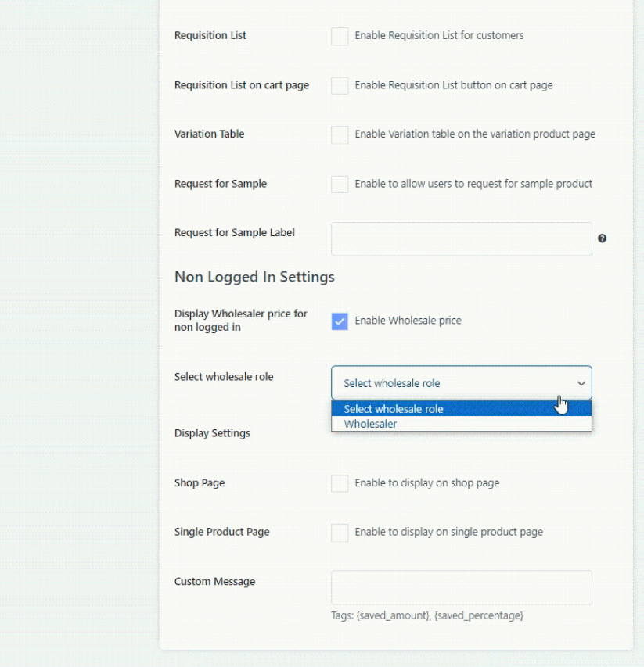Focus the Request for Sample Label text field
Image resolution: width=644 pixels, height=667 pixels.
(461, 238)
